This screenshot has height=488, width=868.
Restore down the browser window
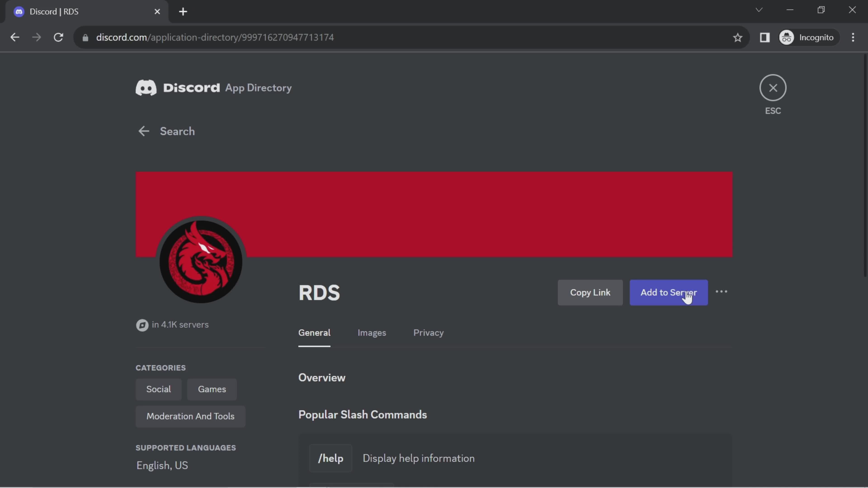click(x=821, y=10)
